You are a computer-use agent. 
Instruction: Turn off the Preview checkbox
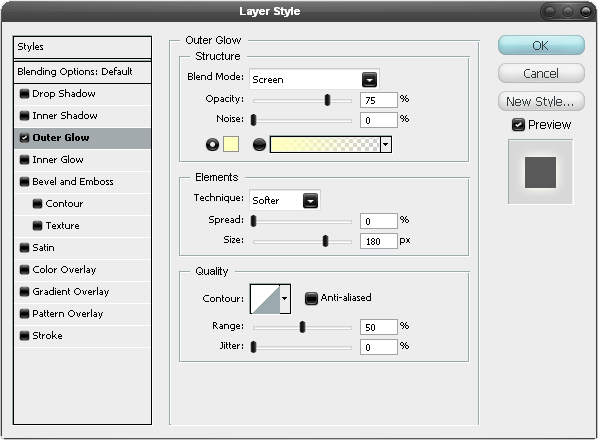(x=518, y=125)
